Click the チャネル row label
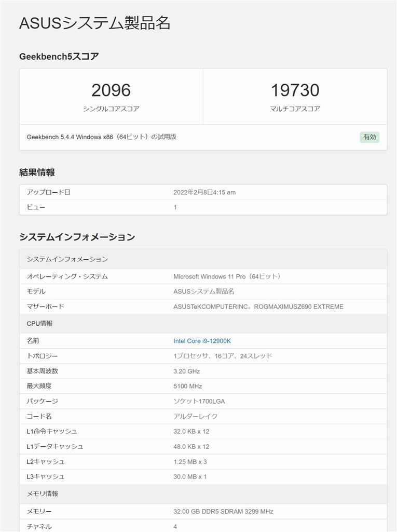Image resolution: width=397 pixels, height=532 pixels. [x=39, y=527]
